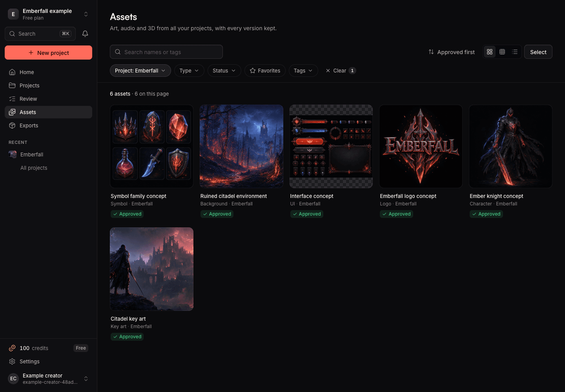Clear the active filter
The height and width of the screenshot is (392, 565).
(340, 71)
